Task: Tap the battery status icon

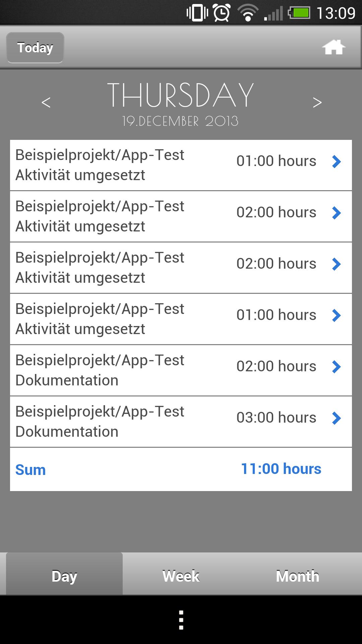Action: pyautogui.click(x=299, y=13)
